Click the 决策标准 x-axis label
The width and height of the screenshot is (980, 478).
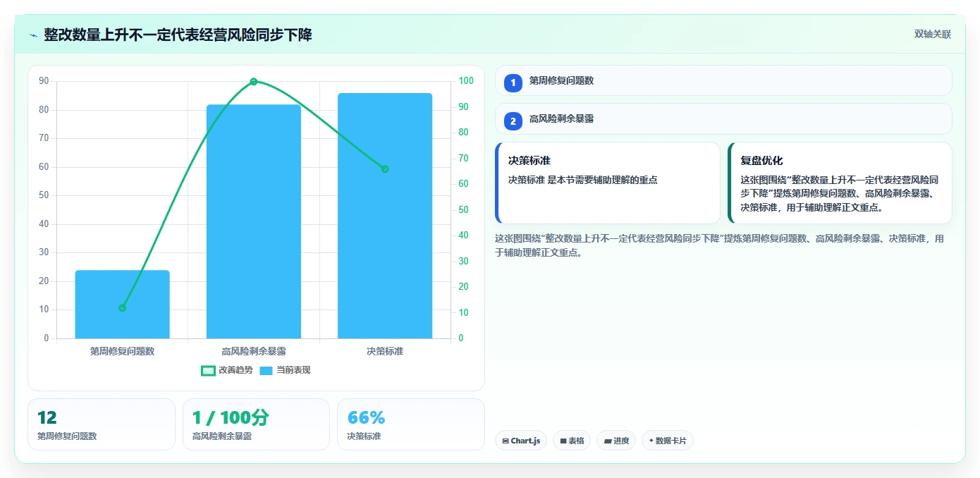(x=385, y=351)
